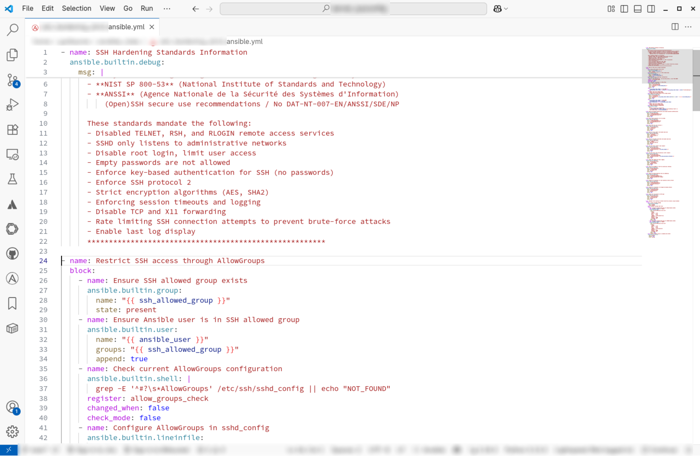Click 'changed_when: false' line
This screenshot has width=700, height=456.
128,408
